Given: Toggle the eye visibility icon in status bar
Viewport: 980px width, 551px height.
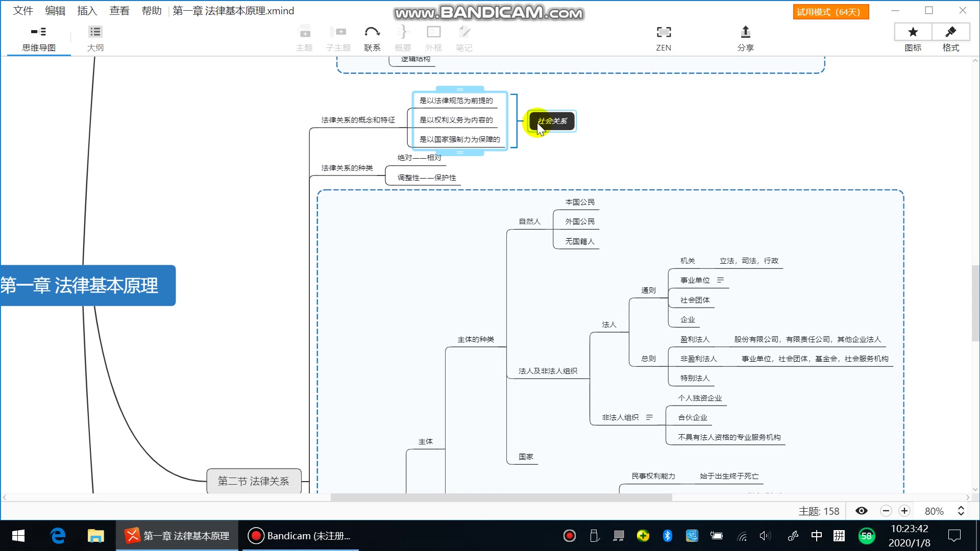Looking at the screenshot, I should click(x=862, y=511).
